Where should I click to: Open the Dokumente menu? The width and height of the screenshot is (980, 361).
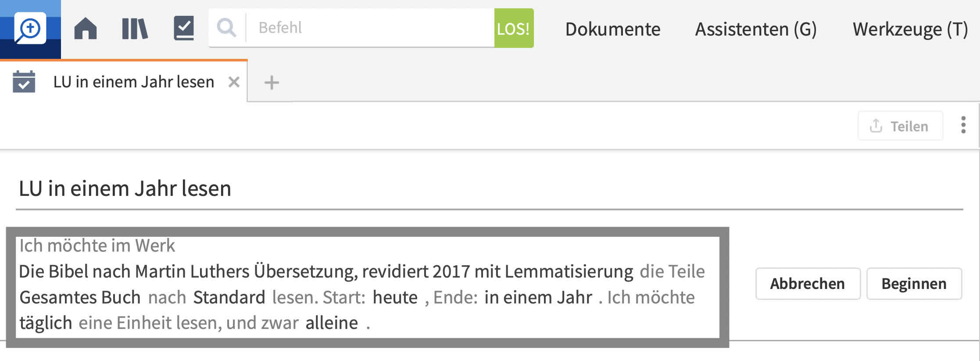613,29
